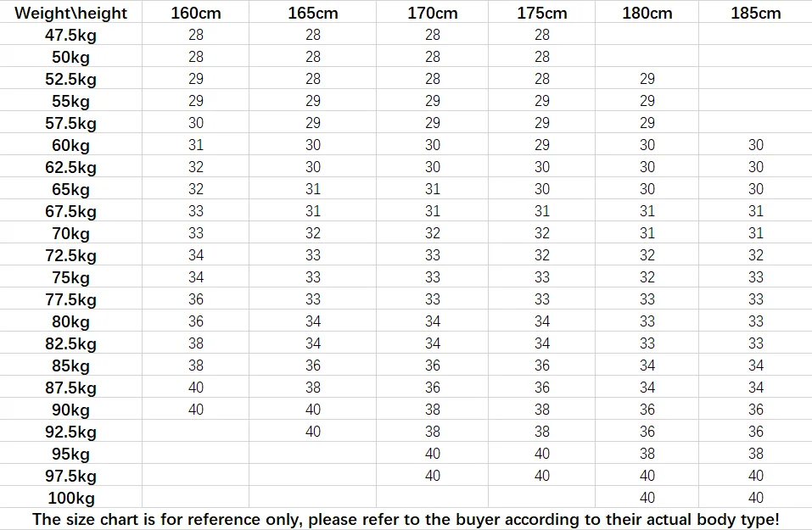Click the size chart reference note text
The width and height of the screenshot is (812, 530).
pyautogui.click(x=406, y=519)
